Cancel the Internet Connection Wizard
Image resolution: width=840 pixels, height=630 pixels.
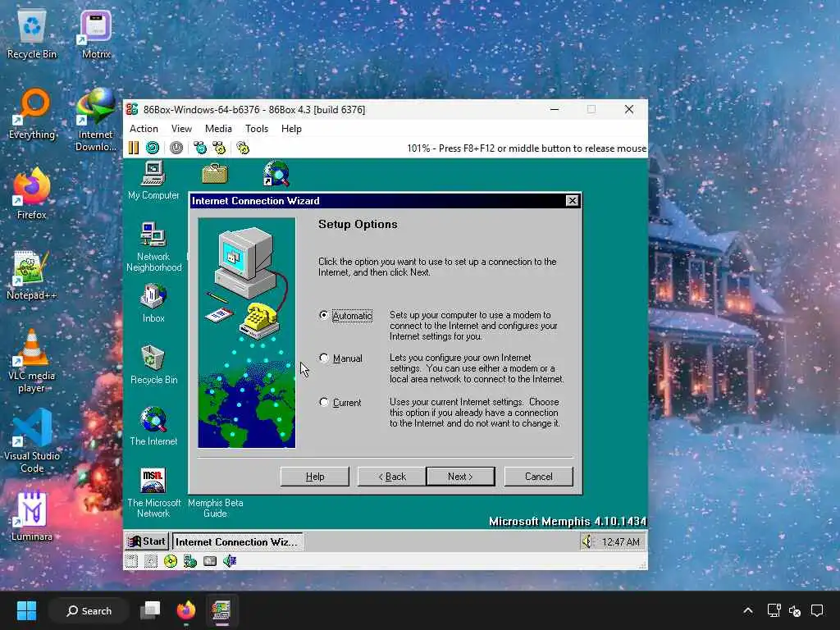click(x=538, y=477)
